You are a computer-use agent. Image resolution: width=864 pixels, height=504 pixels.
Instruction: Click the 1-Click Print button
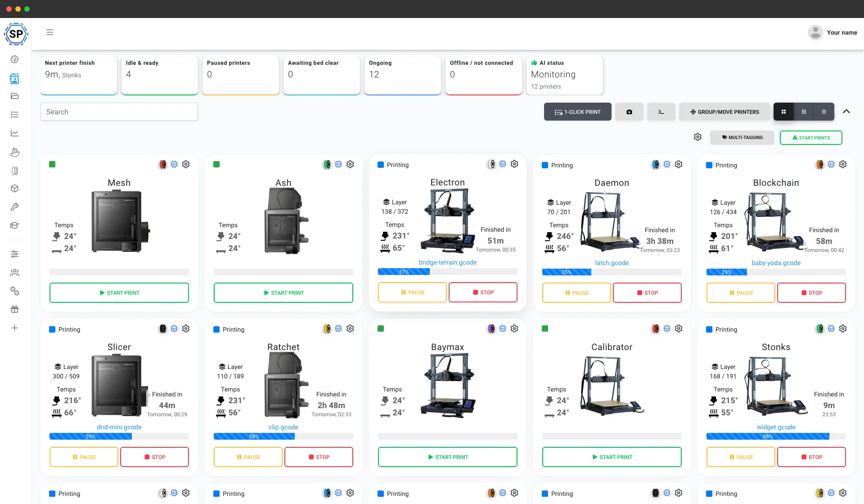pos(578,112)
